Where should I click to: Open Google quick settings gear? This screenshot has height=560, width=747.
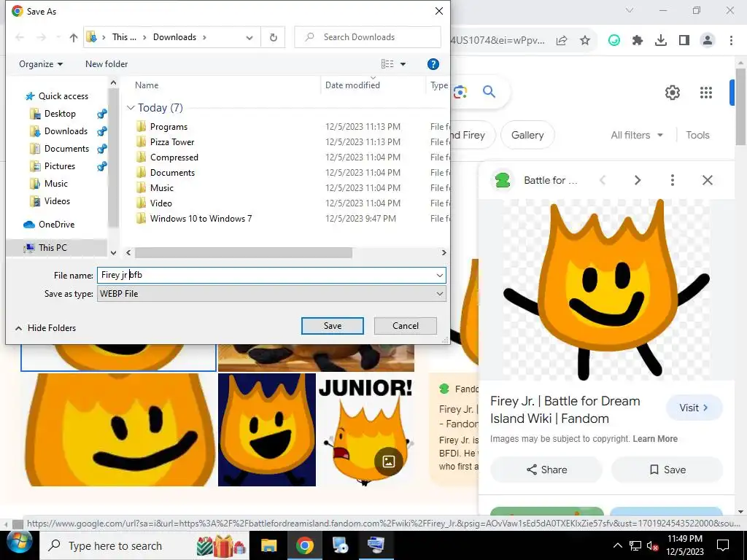(672, 93)
